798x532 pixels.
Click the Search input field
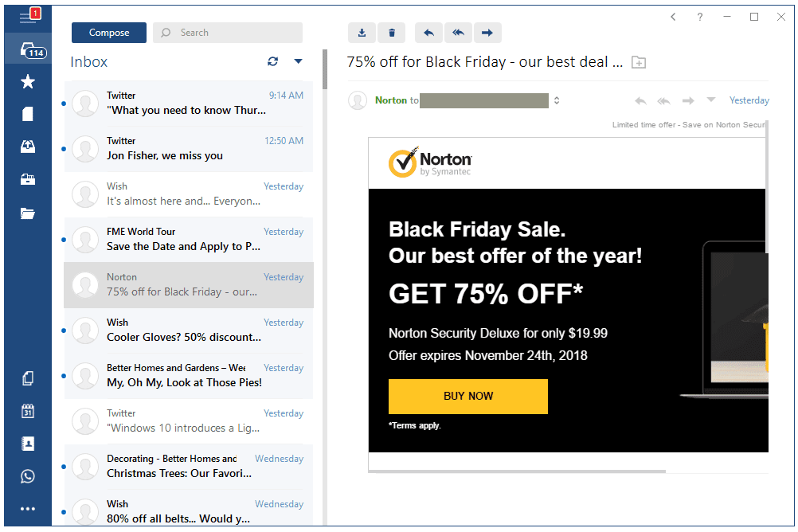(x=228, y=33)
